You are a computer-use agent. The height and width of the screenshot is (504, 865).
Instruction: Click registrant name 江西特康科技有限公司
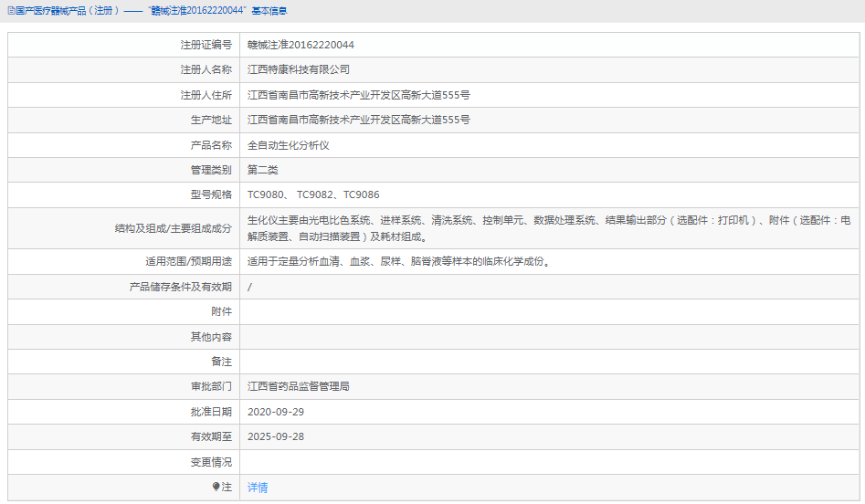(x=299, y=69)
